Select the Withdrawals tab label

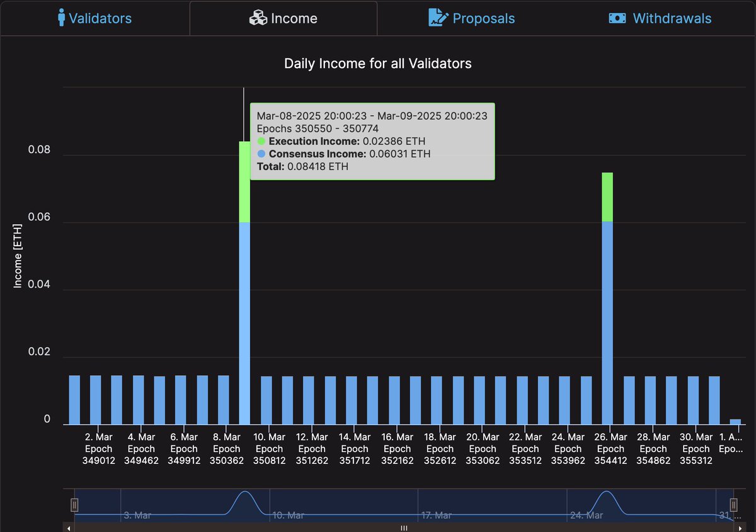672,18
